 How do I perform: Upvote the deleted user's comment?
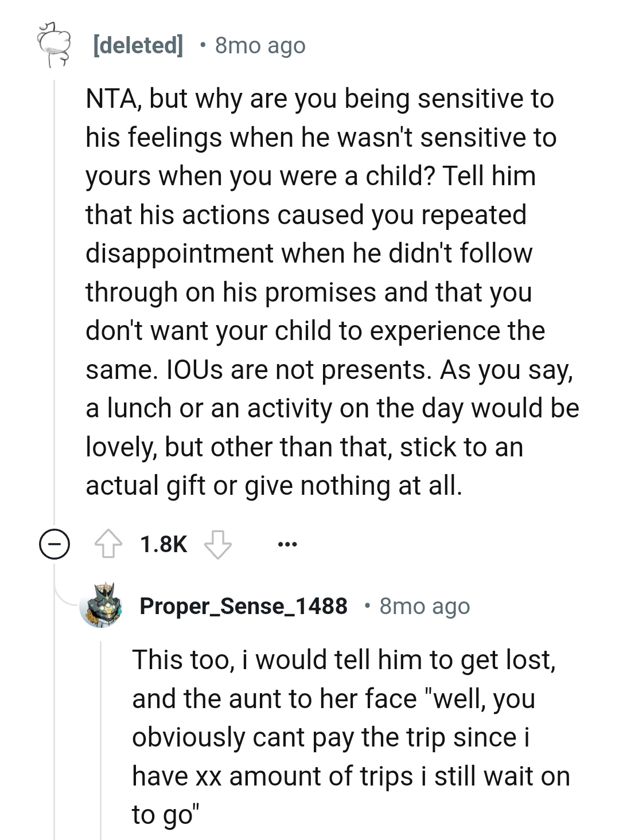coord(108,544)
